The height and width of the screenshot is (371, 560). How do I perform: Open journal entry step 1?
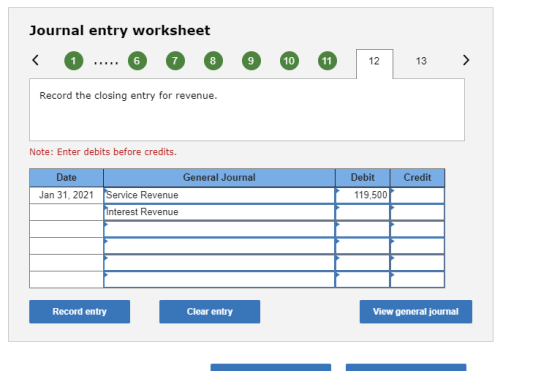(x=74, y=61)
